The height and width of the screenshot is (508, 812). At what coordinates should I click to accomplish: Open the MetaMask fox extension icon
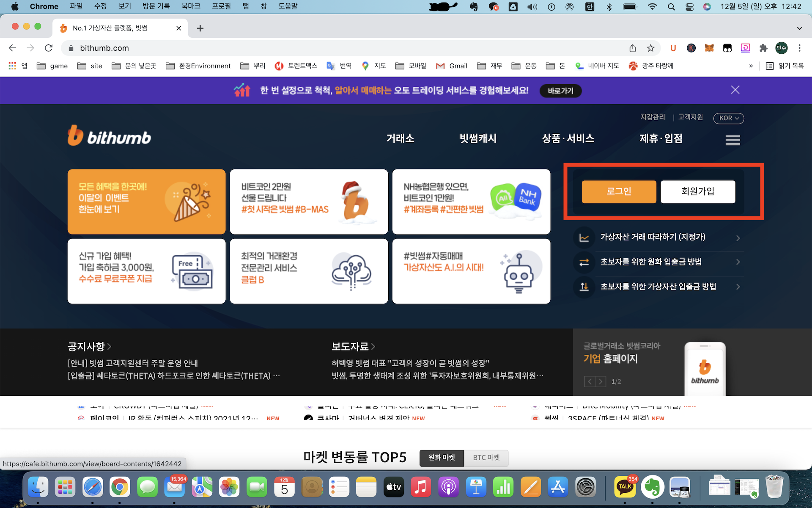(x=709, y=48)
